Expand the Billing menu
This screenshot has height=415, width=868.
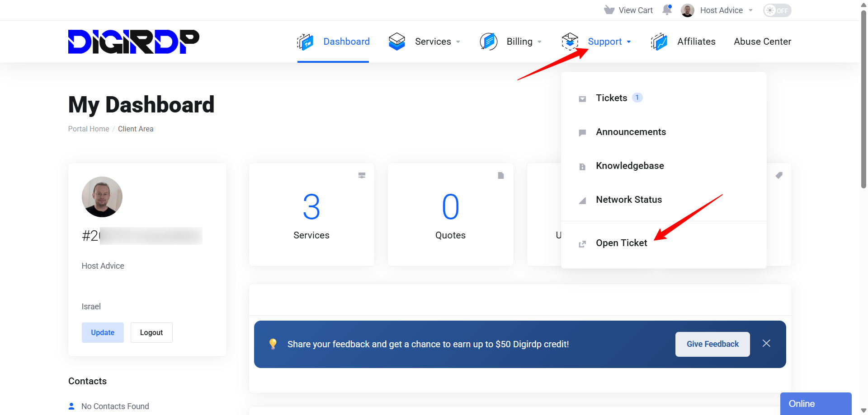[x=524, y=42]
